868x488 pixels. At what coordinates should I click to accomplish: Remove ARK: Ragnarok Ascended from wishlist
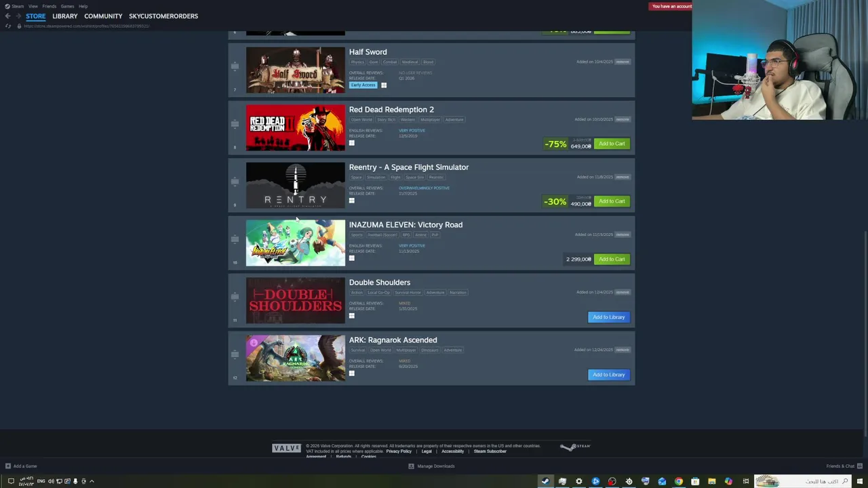[x=623, y=350]
